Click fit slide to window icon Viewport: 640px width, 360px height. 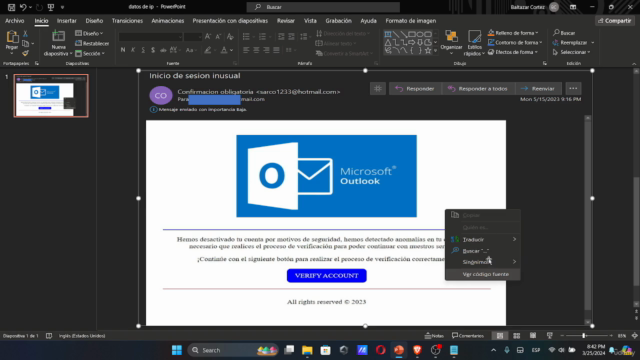click(x=635, y=336)
